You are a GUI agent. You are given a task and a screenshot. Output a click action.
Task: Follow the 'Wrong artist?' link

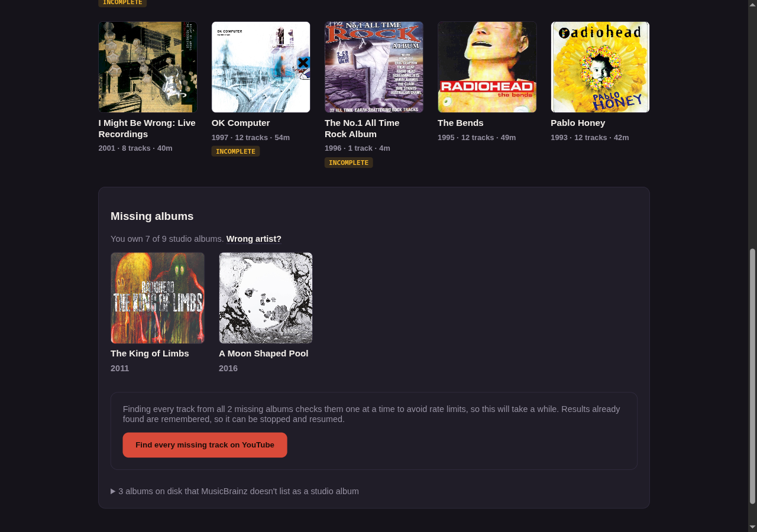click(x=254, y=239)
